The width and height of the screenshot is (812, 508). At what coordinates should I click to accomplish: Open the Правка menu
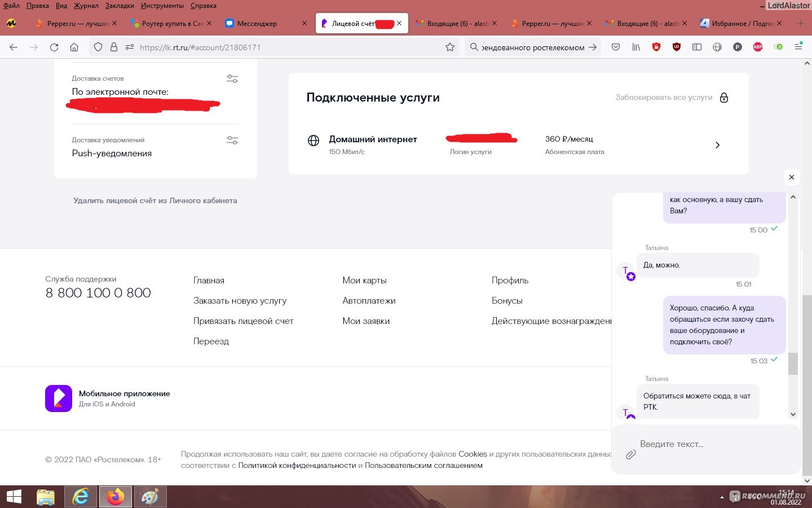[37, 6]
